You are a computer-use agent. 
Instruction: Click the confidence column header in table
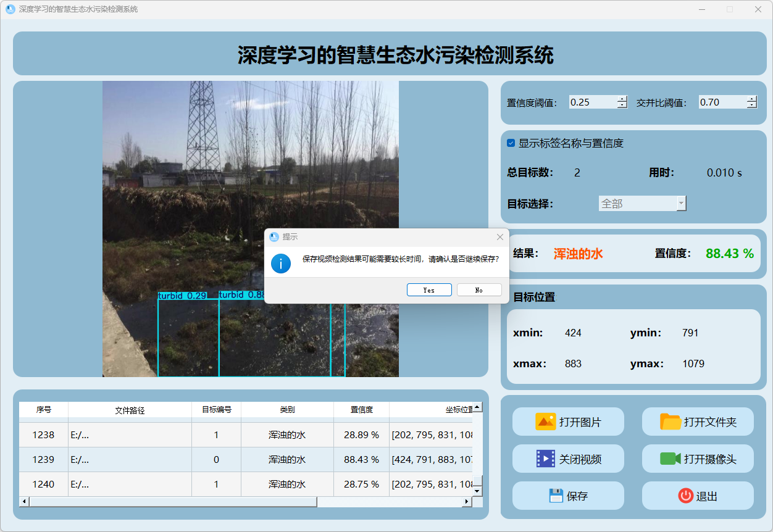[361, 410]
